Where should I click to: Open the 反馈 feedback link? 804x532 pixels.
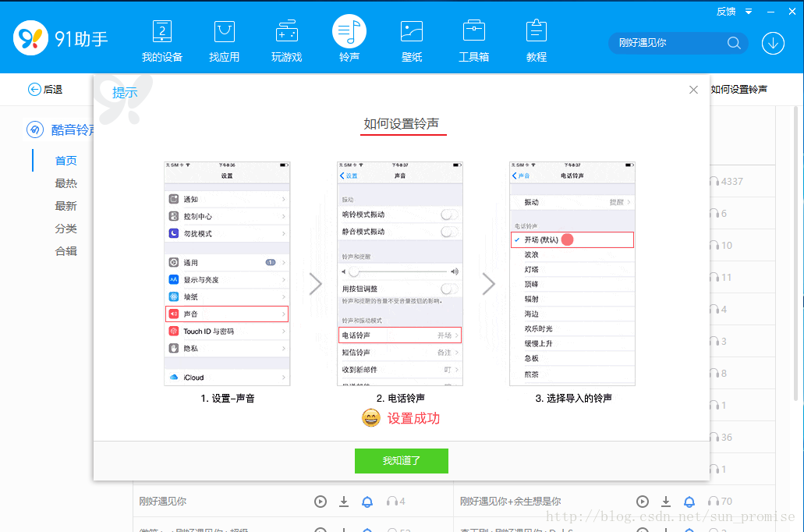click(x=726, y=11)
